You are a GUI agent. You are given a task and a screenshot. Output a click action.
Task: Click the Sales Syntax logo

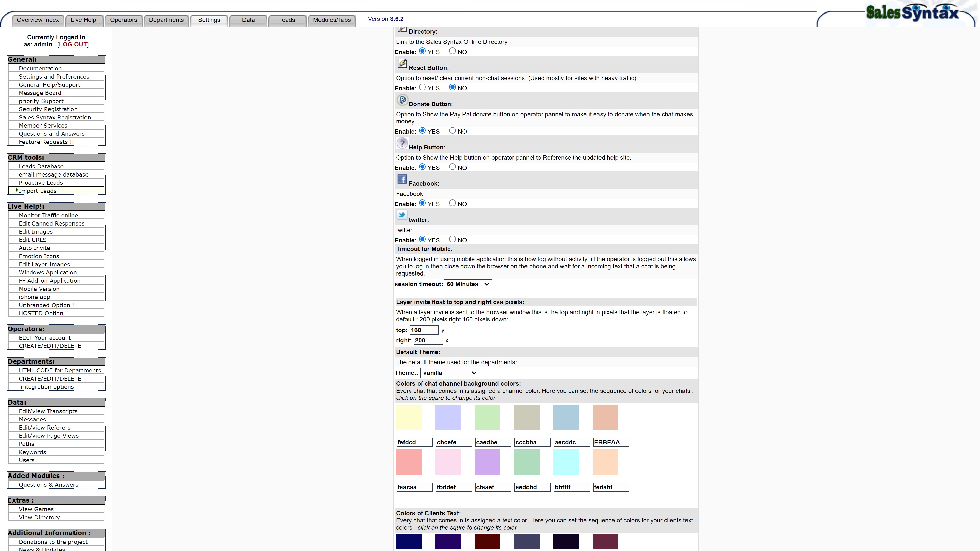coord(912,13)
